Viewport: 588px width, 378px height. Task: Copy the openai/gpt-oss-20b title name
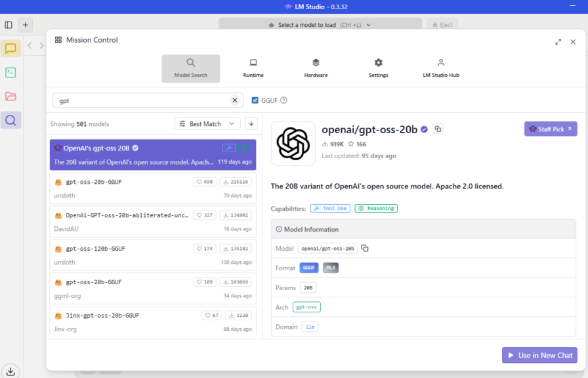[x=438, y=129]
